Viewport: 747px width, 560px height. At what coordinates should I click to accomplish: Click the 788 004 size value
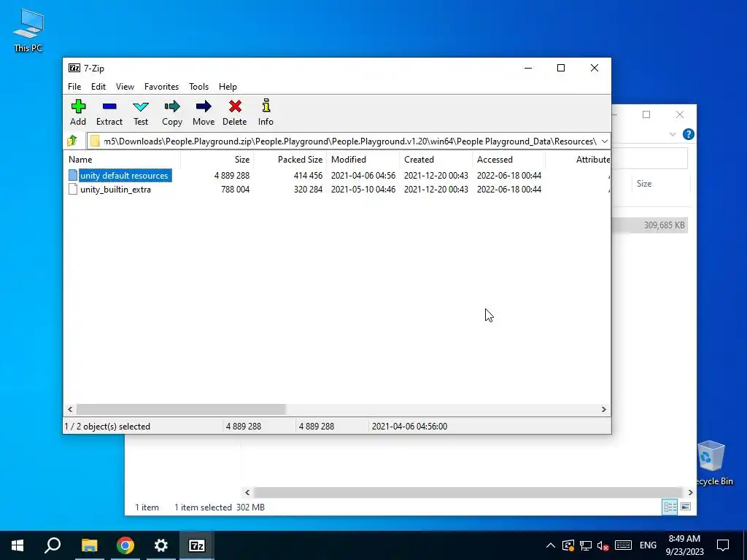[x=236, y=189]
